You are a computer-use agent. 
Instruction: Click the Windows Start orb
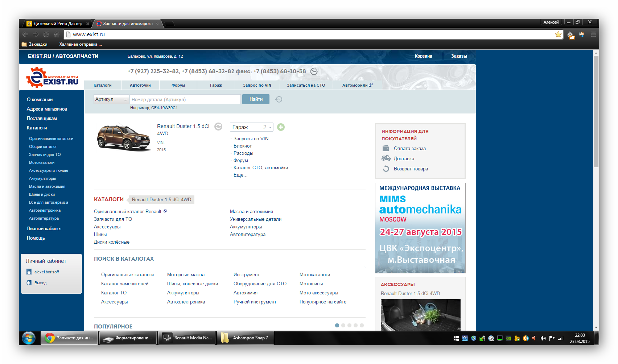pos(29,338)
